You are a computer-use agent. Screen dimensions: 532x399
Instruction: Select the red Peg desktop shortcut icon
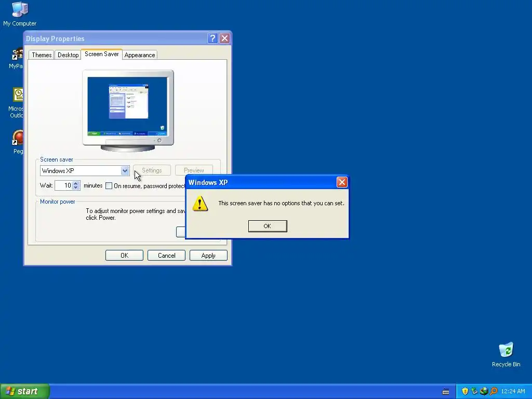18,142
